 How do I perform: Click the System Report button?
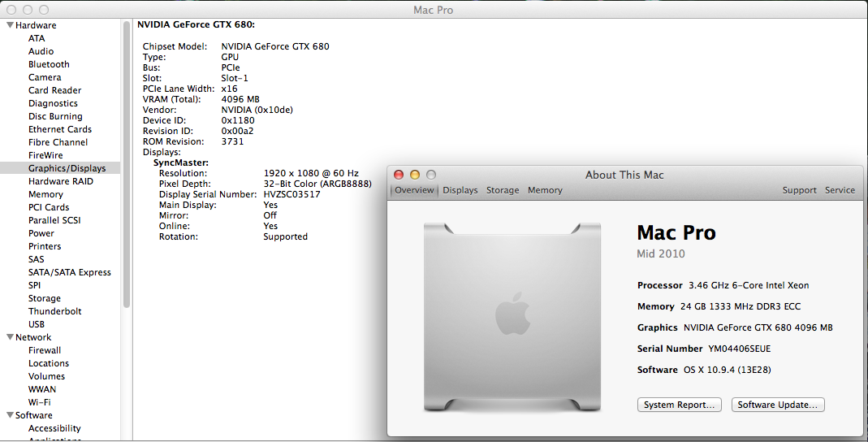click(680, 405)
